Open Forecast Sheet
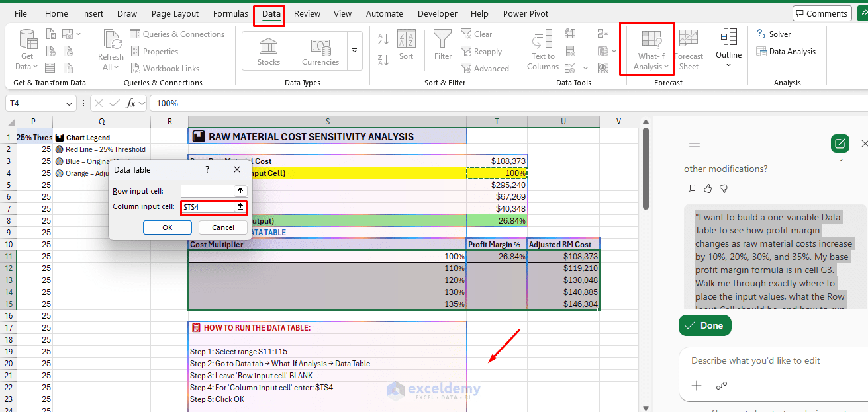868x412 pixels. [689, 50]
